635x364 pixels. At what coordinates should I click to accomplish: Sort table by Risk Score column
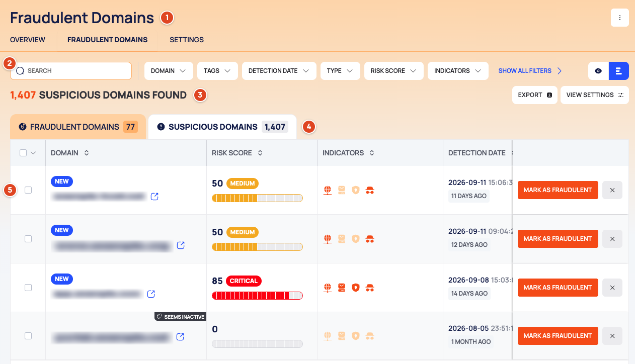[260, 153]
